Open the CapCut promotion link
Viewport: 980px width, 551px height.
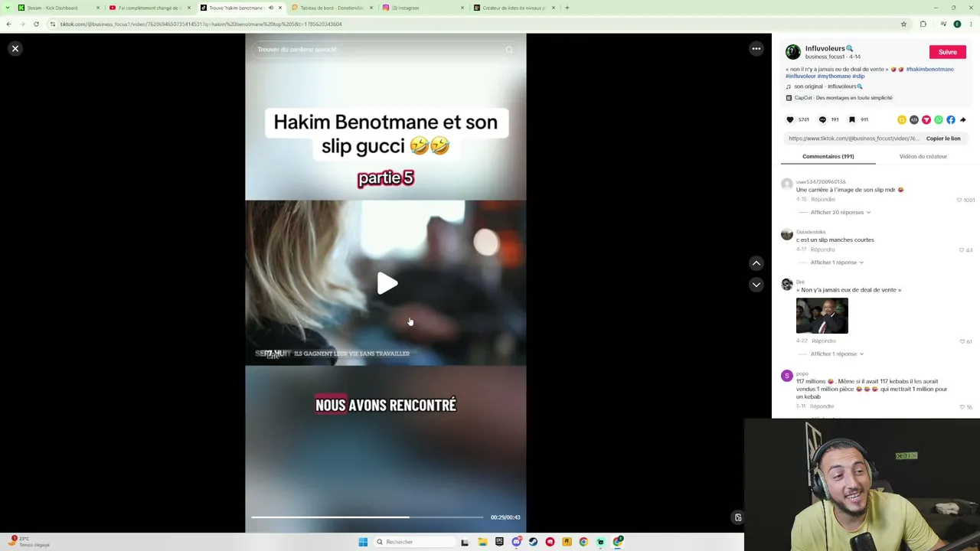pyautogui.click(x=839, y=98)
